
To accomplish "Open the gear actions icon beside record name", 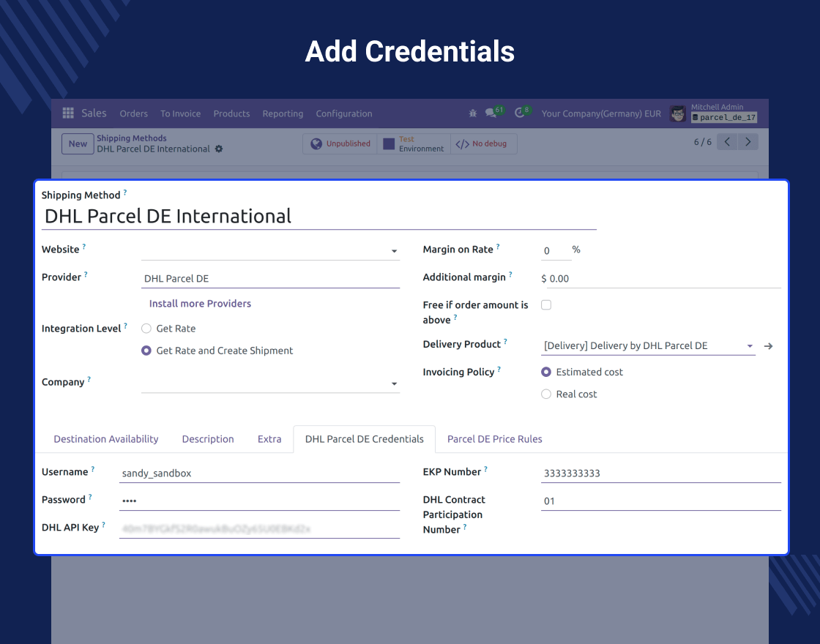I will tap(219, 149).
